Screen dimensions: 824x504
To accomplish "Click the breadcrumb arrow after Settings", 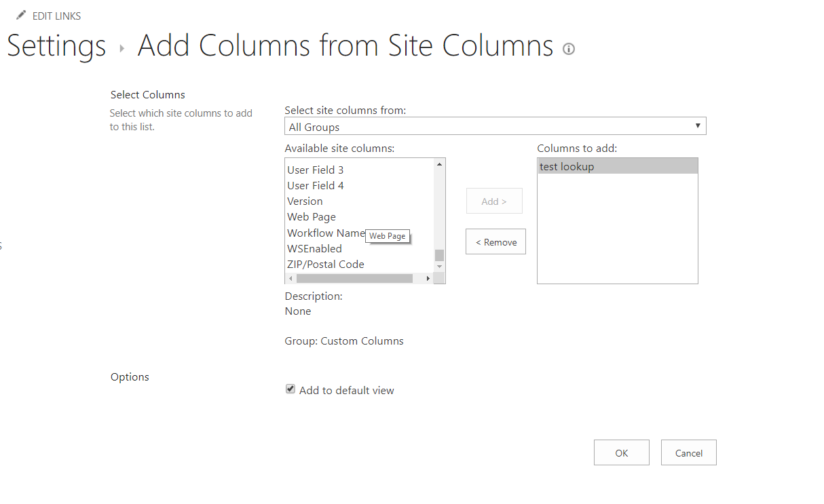I will point(122,48).
